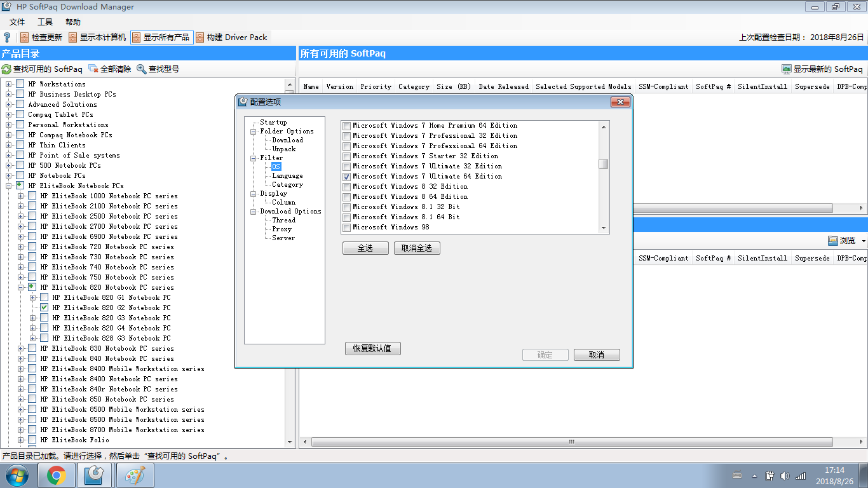This screenshot has height=488, width=868.
Task: Select Language under Filter settings
Action: (x=287, y=175)
